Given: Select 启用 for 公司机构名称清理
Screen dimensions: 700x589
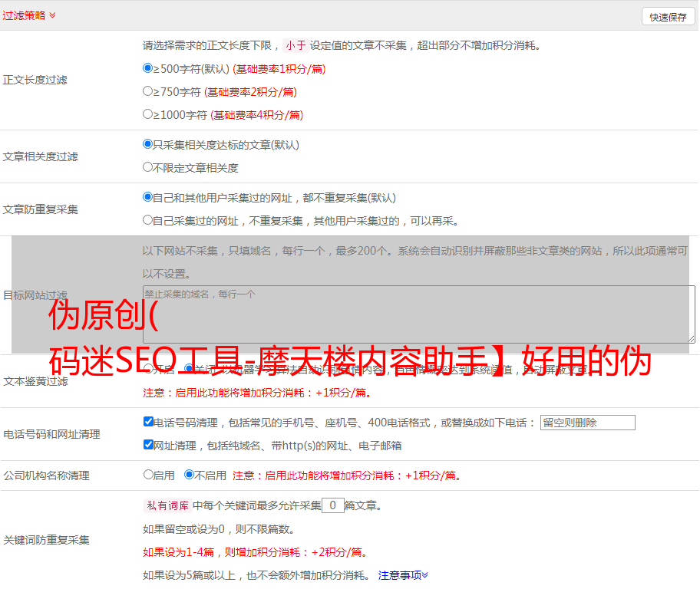Looking at the screenshot, I should tap(148, 475).
